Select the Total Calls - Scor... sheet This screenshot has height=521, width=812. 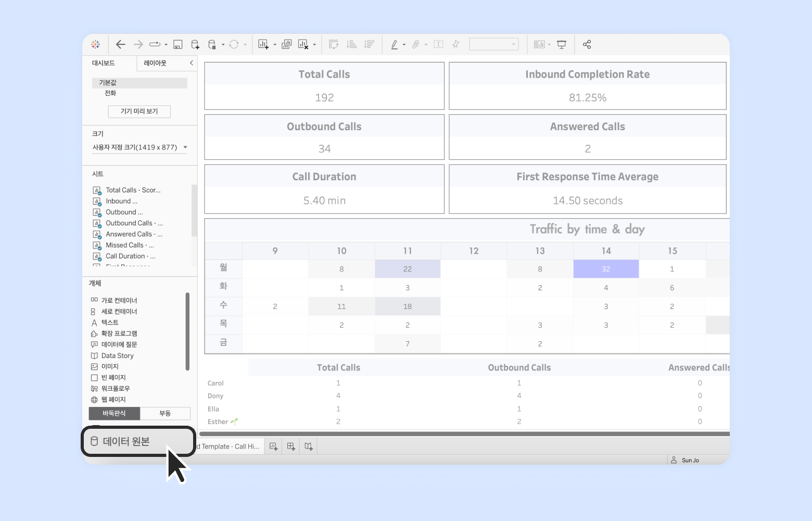127,190
